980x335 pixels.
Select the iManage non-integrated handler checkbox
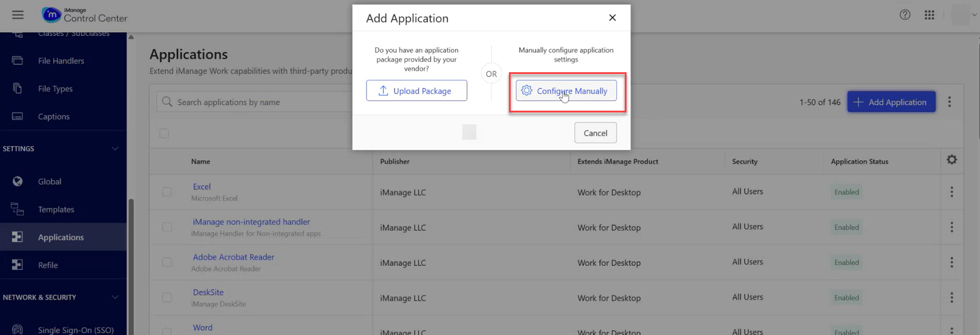pyautogui.click(x=167, y=227)
